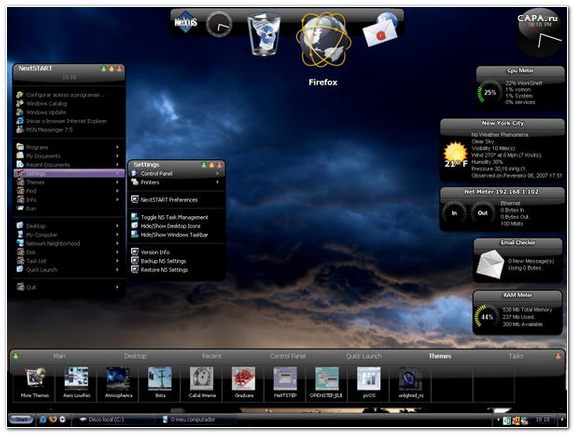Click the CAPA.ru clock widget

pos(540,33)
